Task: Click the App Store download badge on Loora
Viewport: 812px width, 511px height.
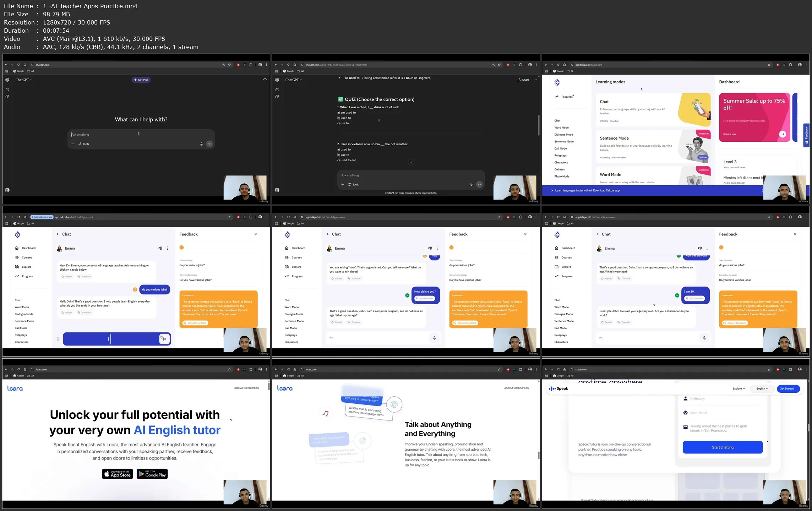Action: point(118,474)
